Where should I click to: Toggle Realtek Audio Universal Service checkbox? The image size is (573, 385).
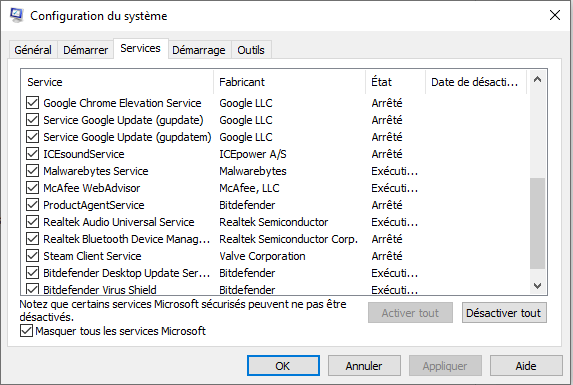pos(33,222)
